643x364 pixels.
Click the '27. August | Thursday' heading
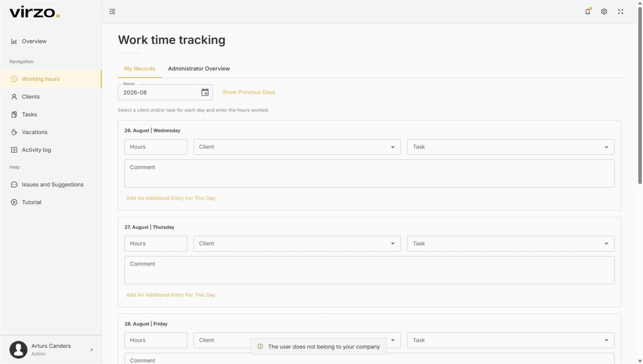(149, 227)
